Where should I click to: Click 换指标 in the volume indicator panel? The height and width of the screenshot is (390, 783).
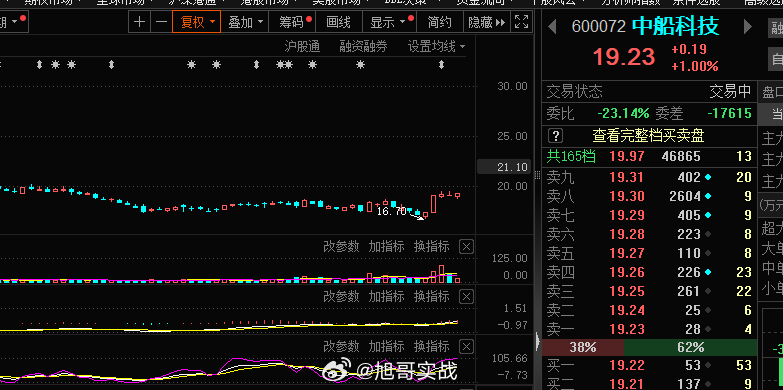pyautogui.click(x=431, y=247)
